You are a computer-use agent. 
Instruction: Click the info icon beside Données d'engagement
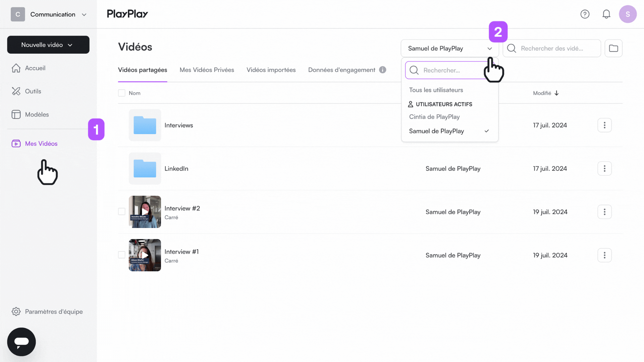coord(383,70)
